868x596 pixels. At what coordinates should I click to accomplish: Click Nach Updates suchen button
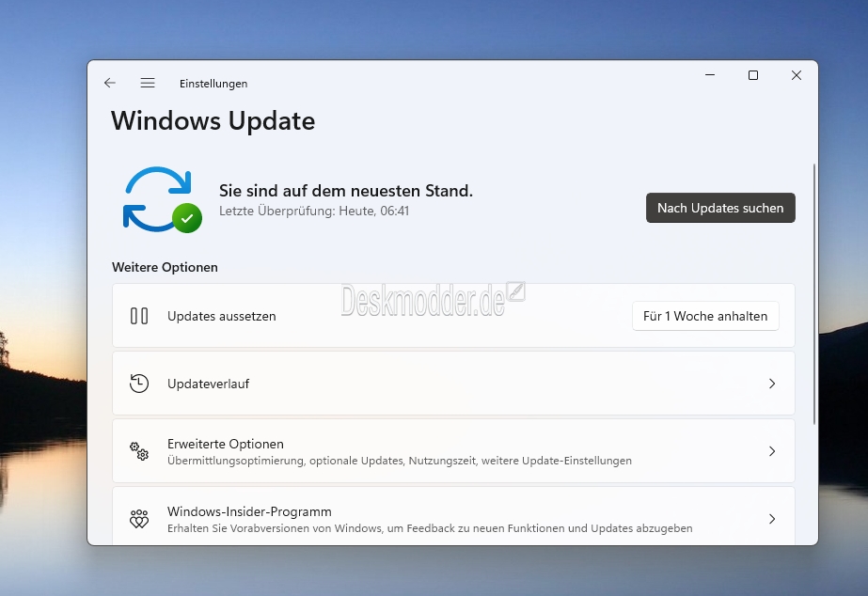720,208
